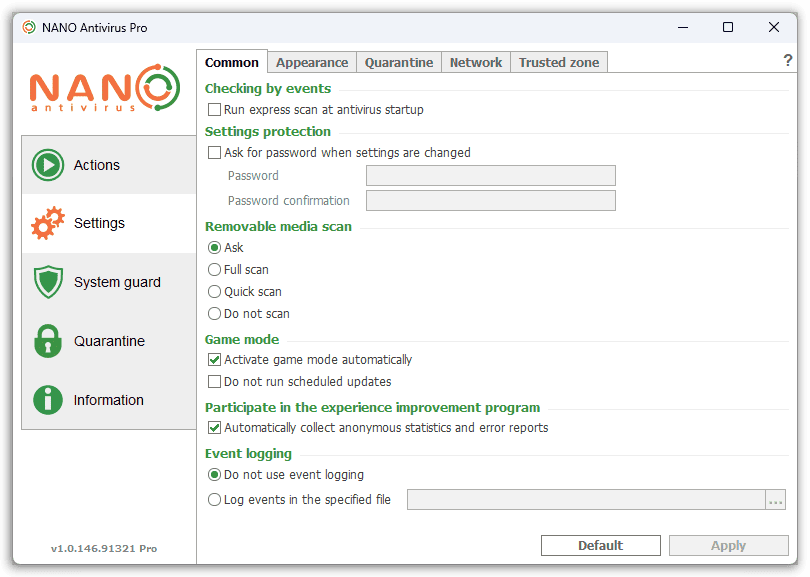Click the green Quarantine padlock icon
The width and height of the screenshot is (810, 577).
(x=48, y=341)
